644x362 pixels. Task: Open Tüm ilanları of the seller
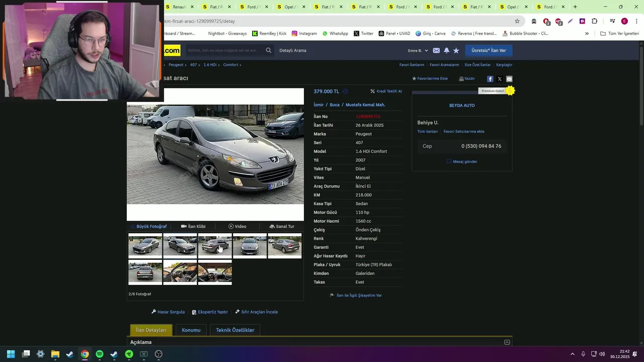(x=428, y=131)
